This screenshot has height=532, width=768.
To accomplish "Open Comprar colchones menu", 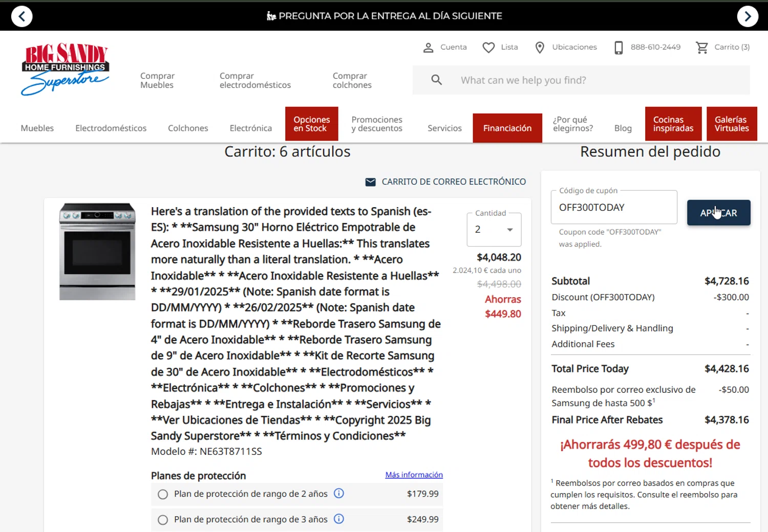I will [352, 80].
